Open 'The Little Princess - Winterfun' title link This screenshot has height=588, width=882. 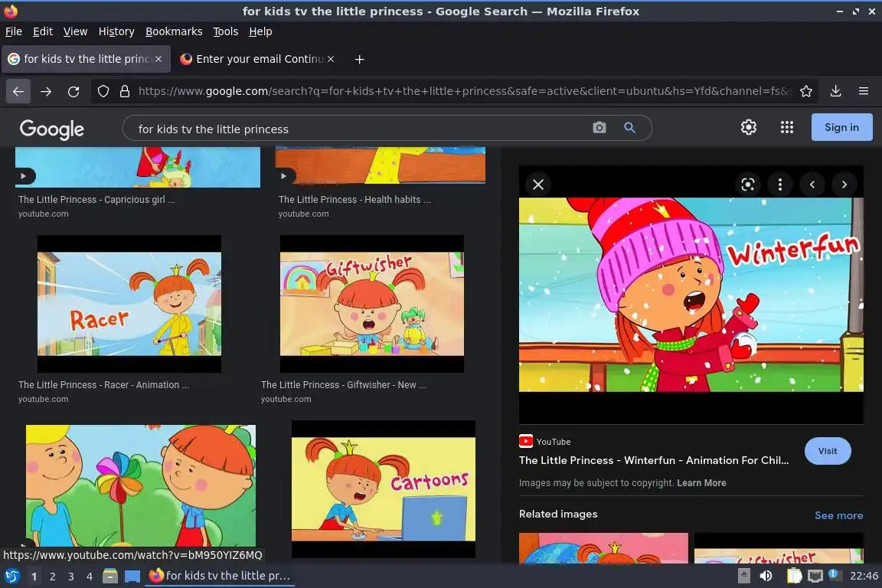point(654,460)
